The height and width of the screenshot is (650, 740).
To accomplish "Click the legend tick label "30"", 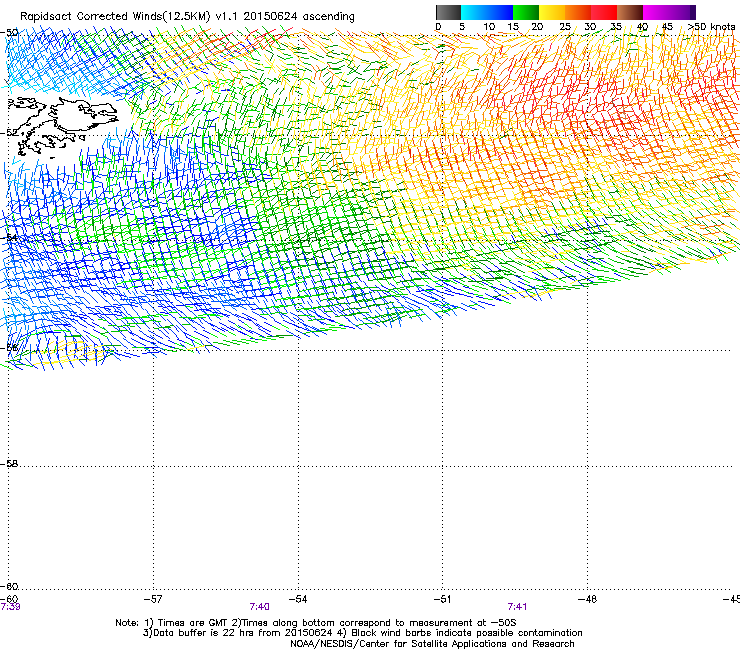I will pyautogui.click(x=590, y=27).
